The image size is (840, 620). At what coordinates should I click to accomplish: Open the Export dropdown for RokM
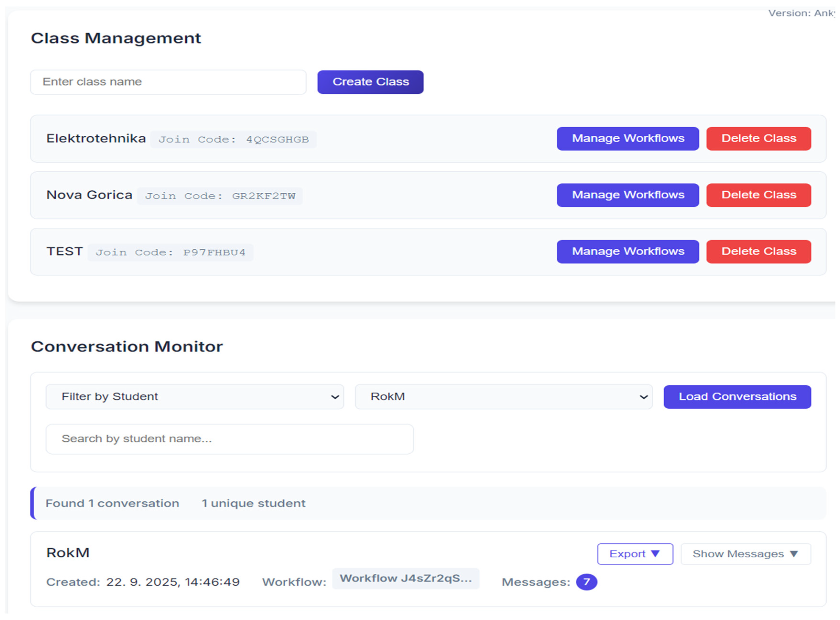635,554
